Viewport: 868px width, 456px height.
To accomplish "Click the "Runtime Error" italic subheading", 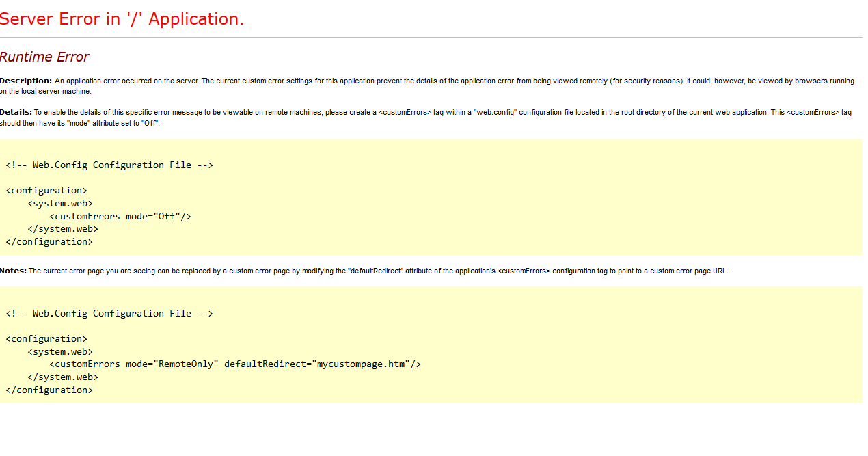I will (x=44, y=57).
